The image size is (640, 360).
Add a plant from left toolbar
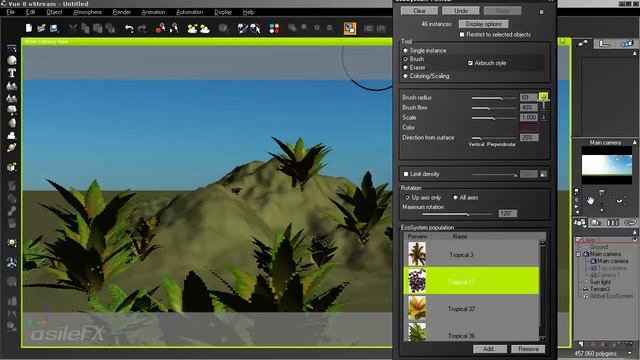point(12,110)
